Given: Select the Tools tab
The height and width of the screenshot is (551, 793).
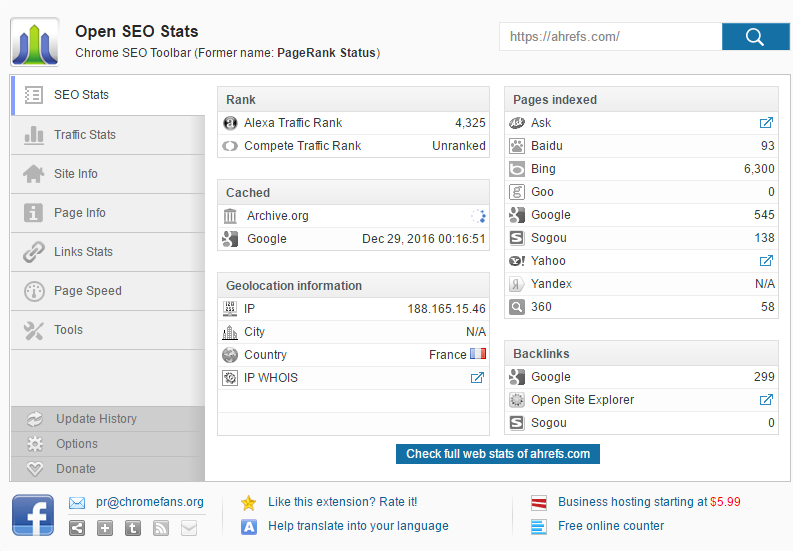Looking at the screenshot, I should point(108,329).
